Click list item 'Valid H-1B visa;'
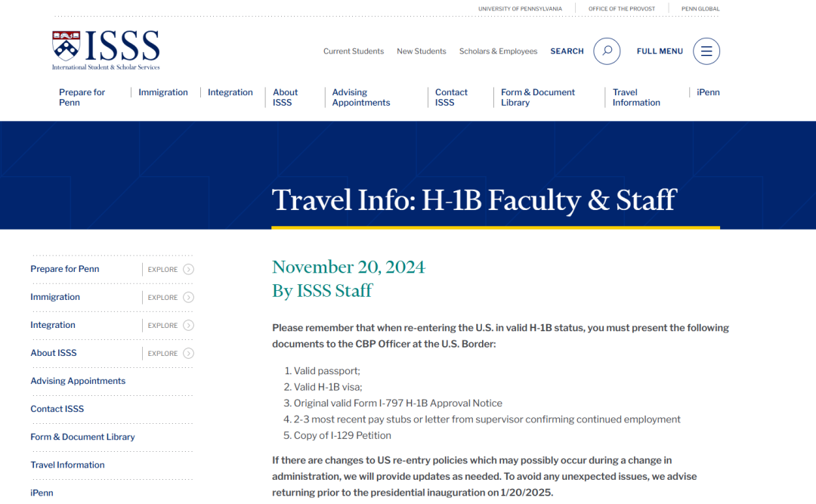 pos(328,387)
